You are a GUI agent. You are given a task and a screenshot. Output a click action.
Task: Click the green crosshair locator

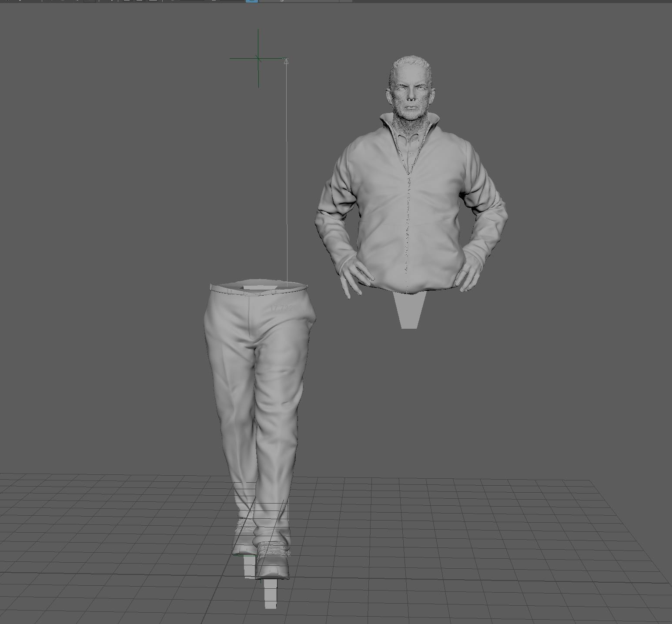tap(258, 58)
